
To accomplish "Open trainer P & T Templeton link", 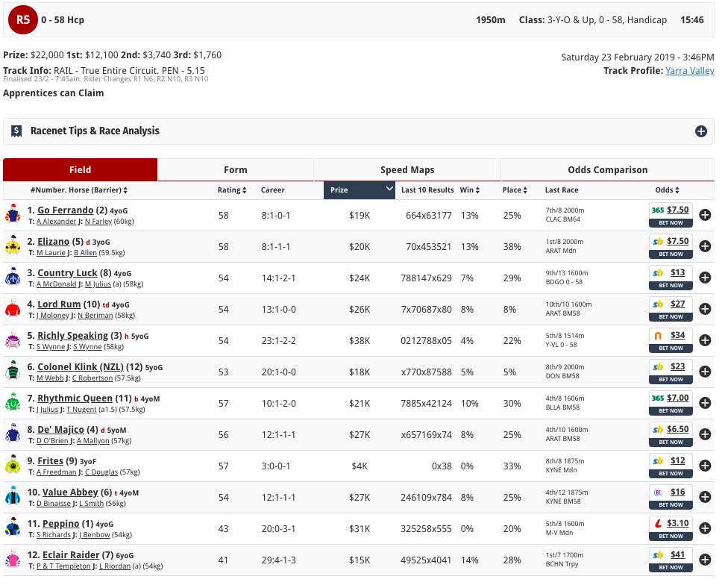I will coord(64,566).
